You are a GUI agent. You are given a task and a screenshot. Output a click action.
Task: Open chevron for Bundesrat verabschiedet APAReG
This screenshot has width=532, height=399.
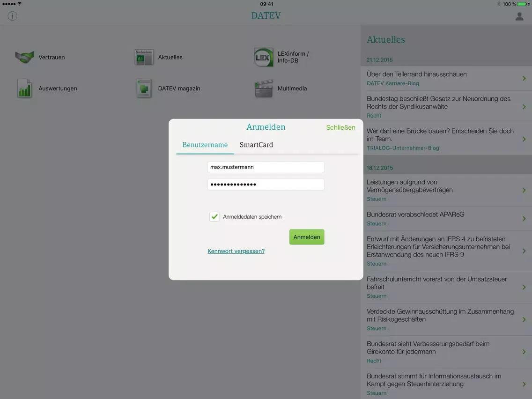pyautogui.click(x=524, y=219)
